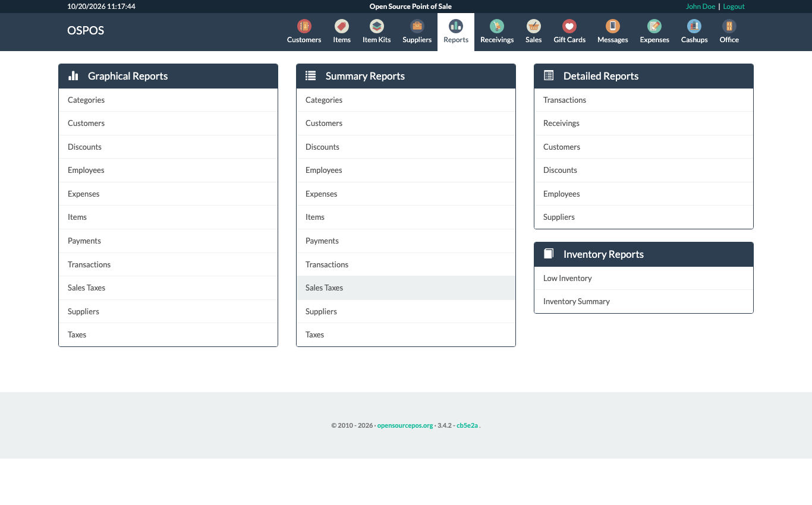The height and width of the screenshot is (505, 812).
Task: Click the OSPOS brand title
Action: pos(86,31)
